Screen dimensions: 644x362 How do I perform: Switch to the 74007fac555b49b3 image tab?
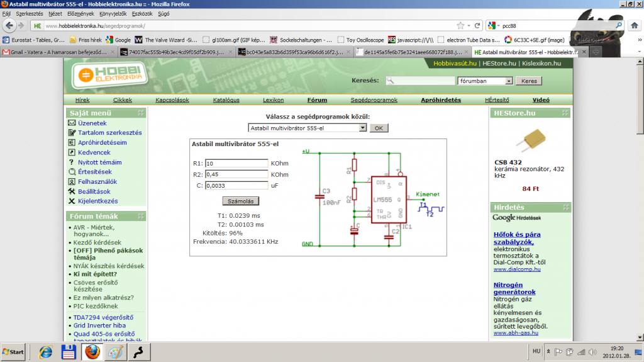[177, 52]
